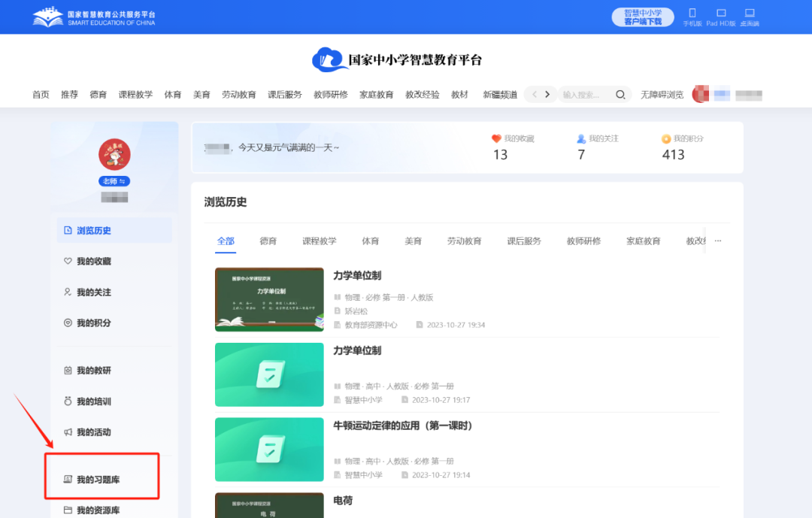This screenshot has height=518, width=812.
Task: Click the Pad HD版 icon
Action: coord(720,14)
